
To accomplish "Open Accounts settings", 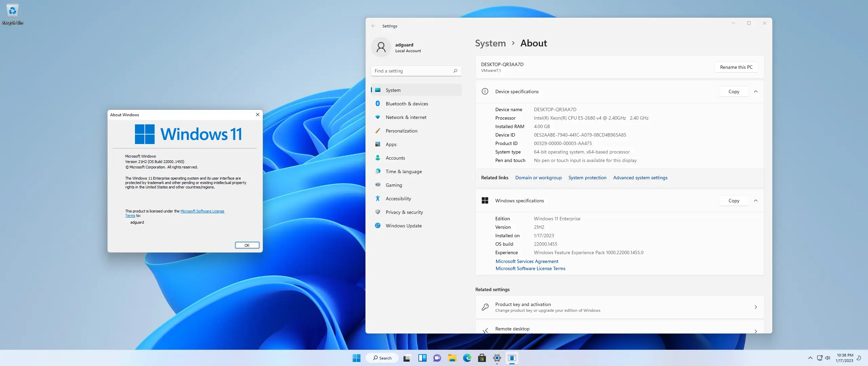I will [395, 158].
